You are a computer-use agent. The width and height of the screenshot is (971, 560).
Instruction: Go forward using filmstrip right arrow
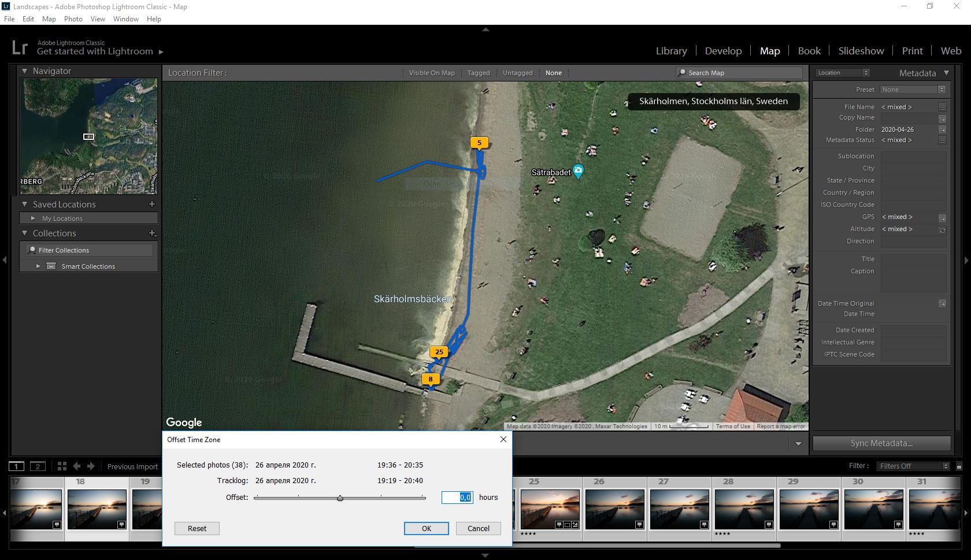click(x=91, y=466)
